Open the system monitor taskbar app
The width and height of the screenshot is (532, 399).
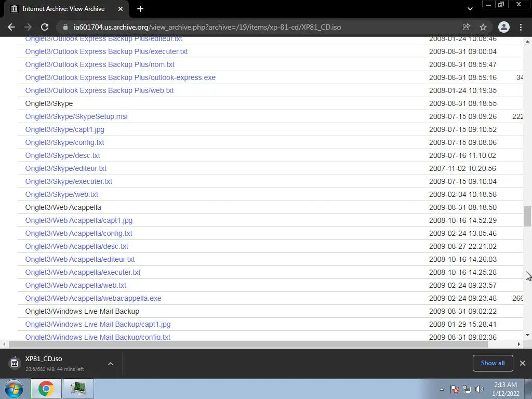(78, 389)
